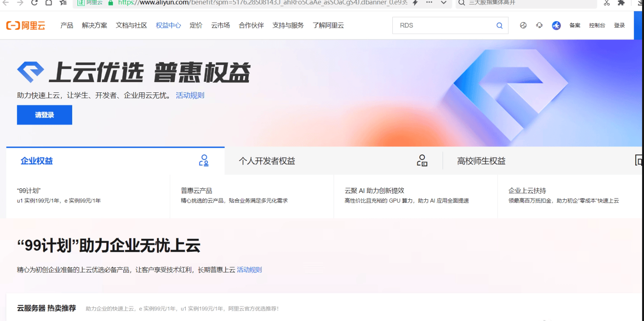Click the 登录 login link
This screenshot has width=644, height=321.
point(619,25)
